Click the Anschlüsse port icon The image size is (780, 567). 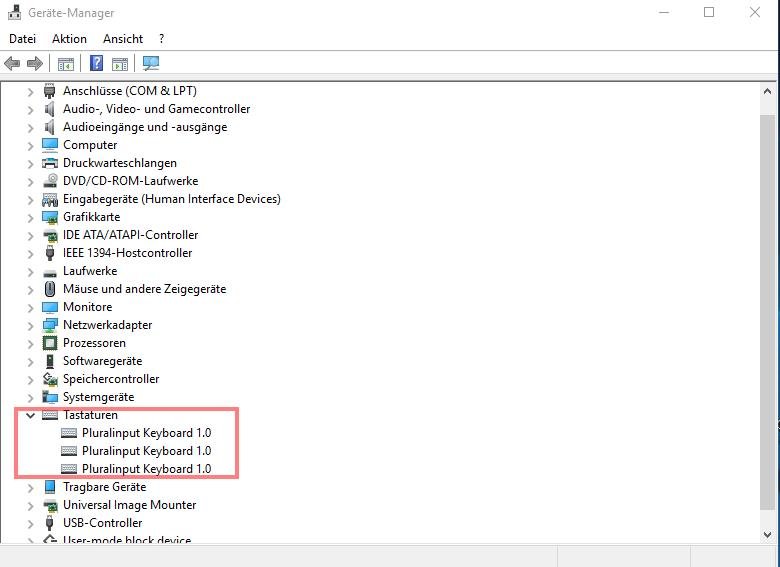coord(49,91)
